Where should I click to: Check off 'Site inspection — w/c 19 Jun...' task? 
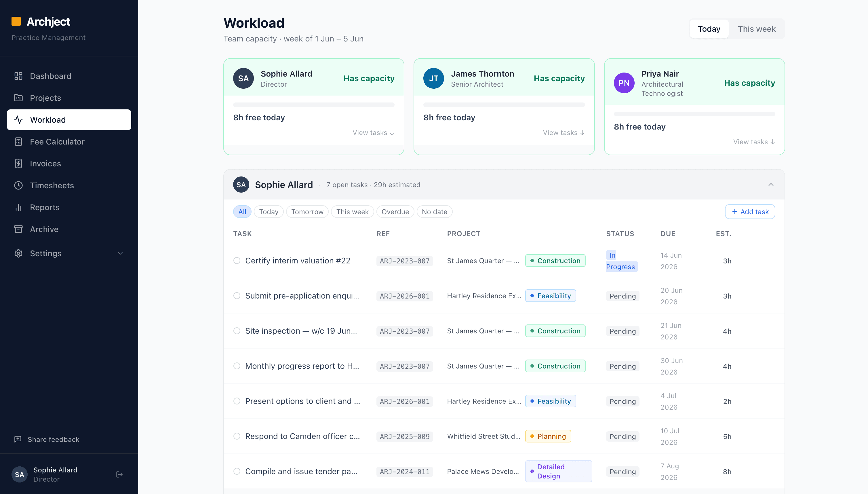click(237, 331)
